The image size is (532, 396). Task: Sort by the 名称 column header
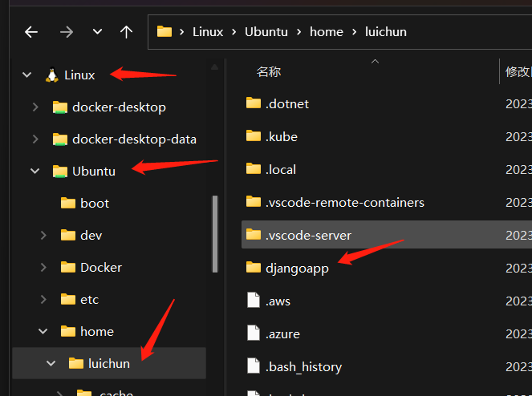tap(269, 71)
